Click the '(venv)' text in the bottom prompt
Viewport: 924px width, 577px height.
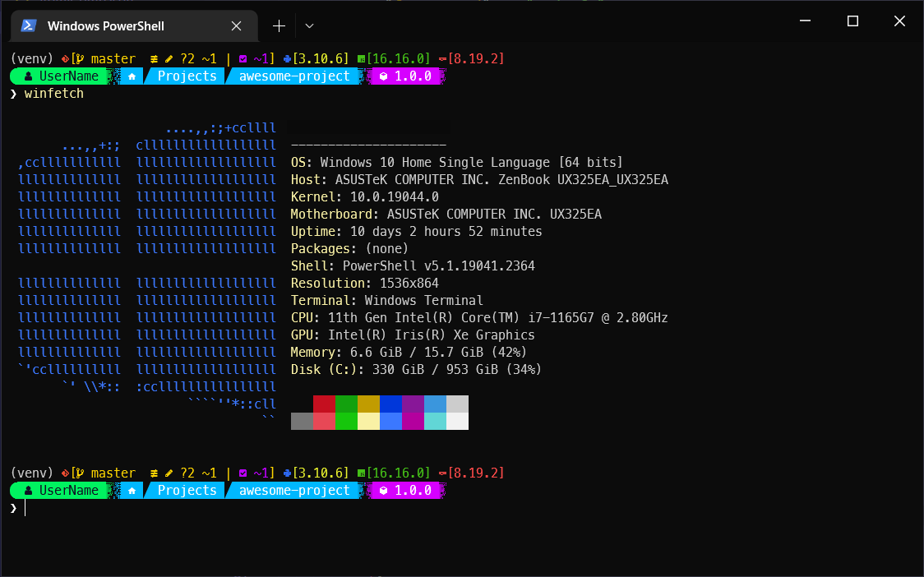coord(32,473)
